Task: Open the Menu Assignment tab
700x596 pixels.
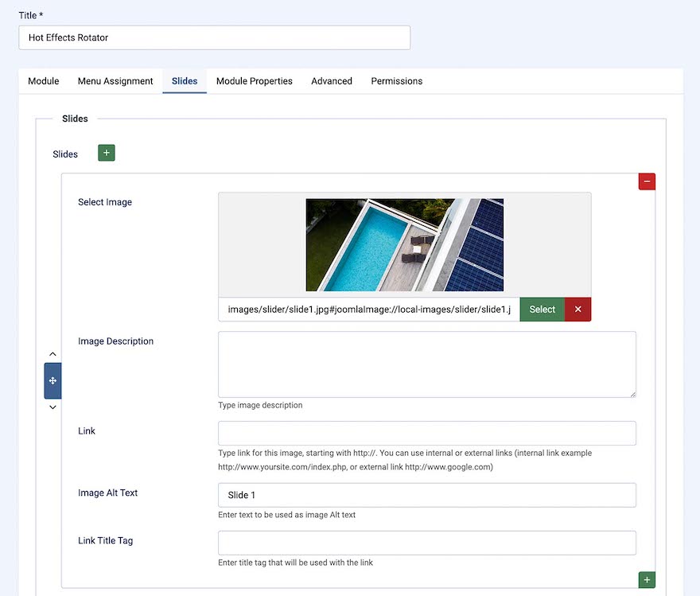Action: 115,81
